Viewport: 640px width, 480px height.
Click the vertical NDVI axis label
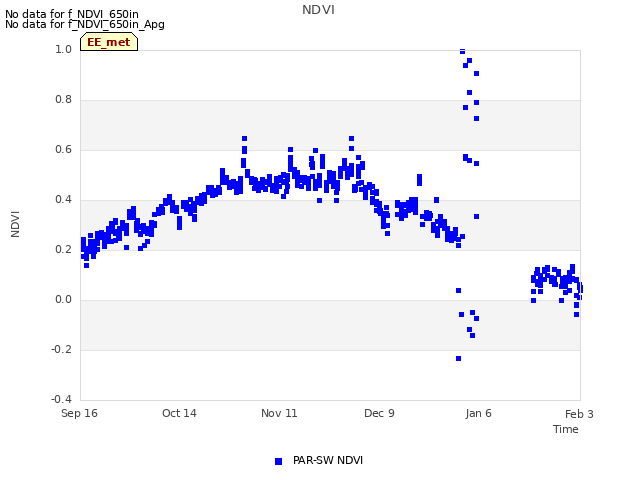click(x=15, y=224)
